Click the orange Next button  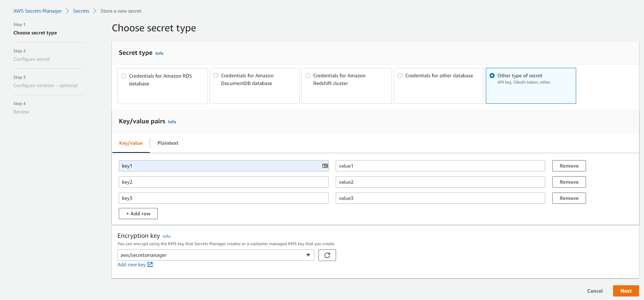(626, 291)
